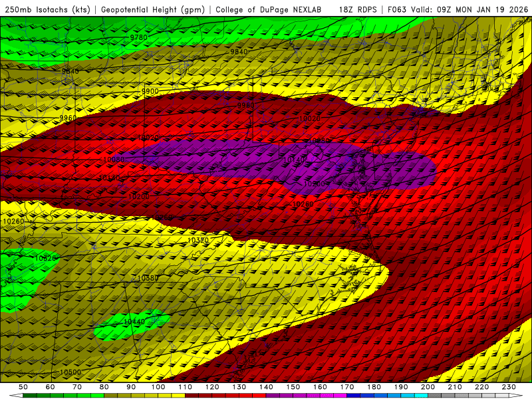Click the 130 value on the color scale

pyautogui.click(x=239, y=387)
